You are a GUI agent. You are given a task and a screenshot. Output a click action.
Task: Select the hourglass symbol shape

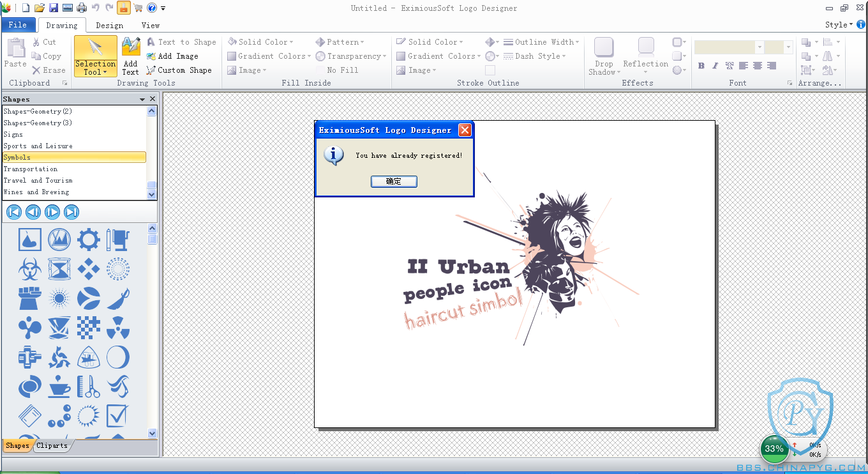tap(59, 269)
